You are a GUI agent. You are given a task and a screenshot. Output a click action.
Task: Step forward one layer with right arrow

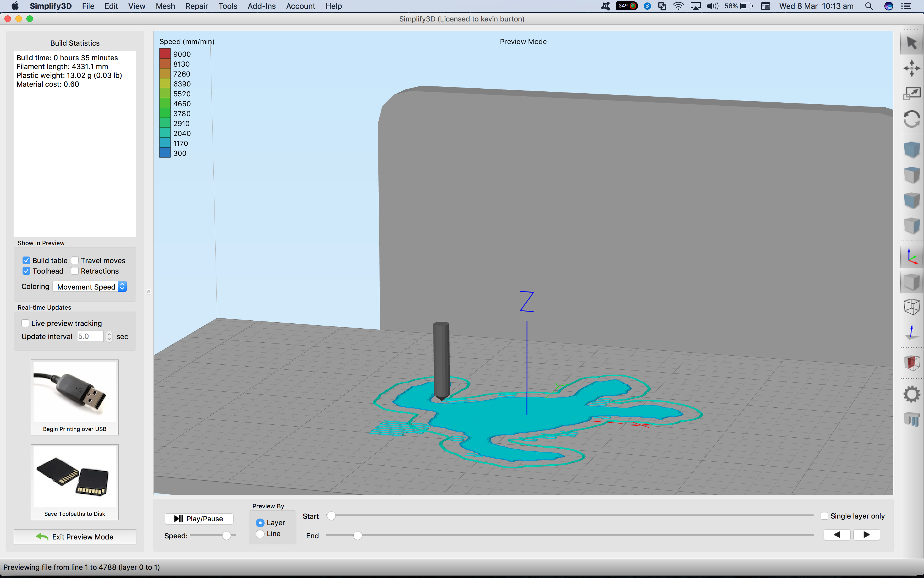867,535
